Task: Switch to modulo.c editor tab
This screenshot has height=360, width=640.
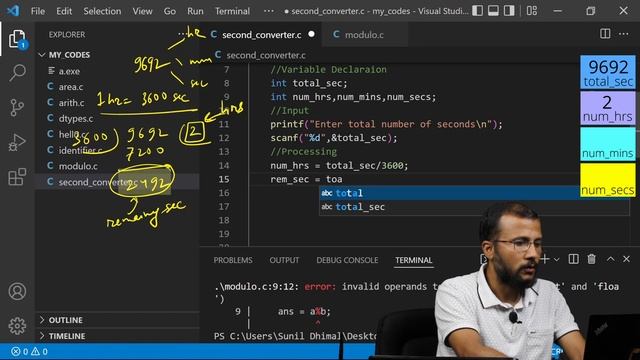Action: coord(364,35)
